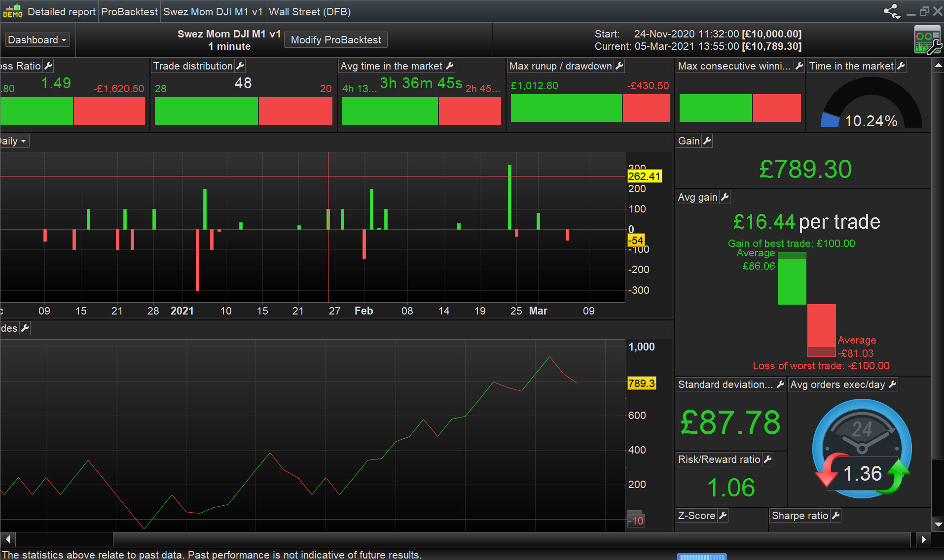
Task: Click the 1.49 ratio value
Action: pyautogui.click(x=56, y=83)
